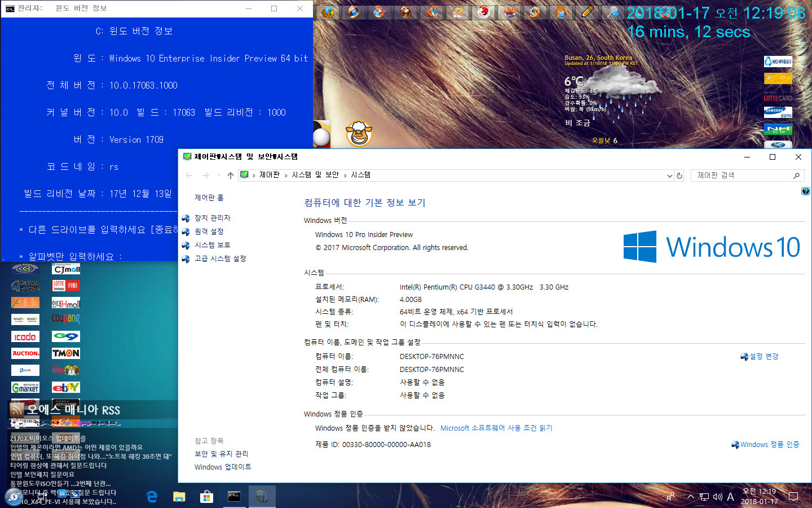812x508 pixels.
Task: Open the Samsung Card shortcut icon
Action: pyautogui.click(x=778, y=112)
